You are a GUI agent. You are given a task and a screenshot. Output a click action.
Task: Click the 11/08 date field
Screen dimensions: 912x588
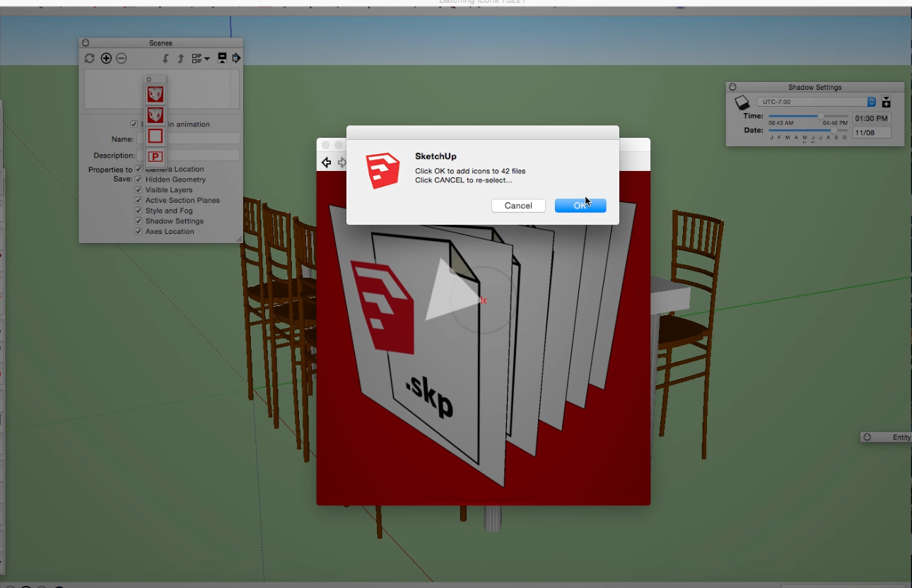[x=872, y=132]
